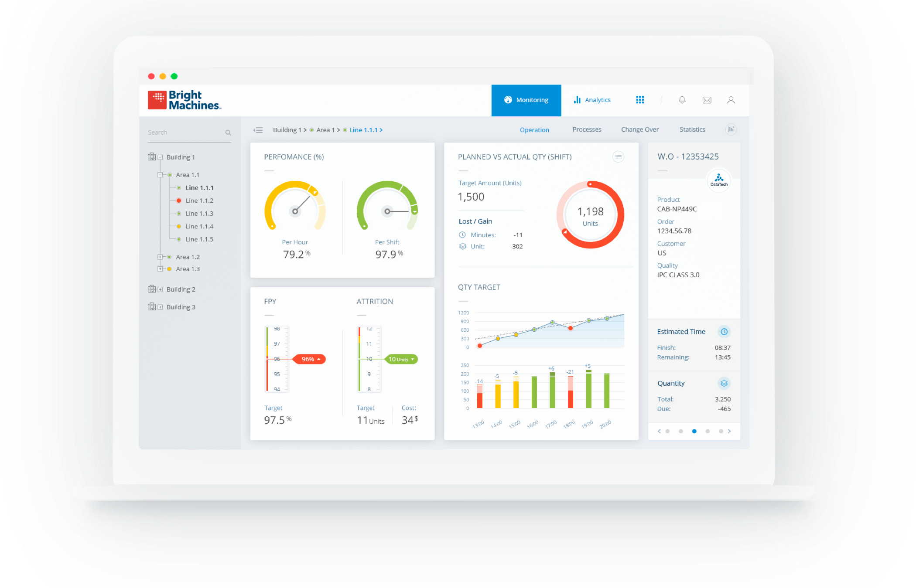
Task: Click the search magnifier icon
Action: 228,133
